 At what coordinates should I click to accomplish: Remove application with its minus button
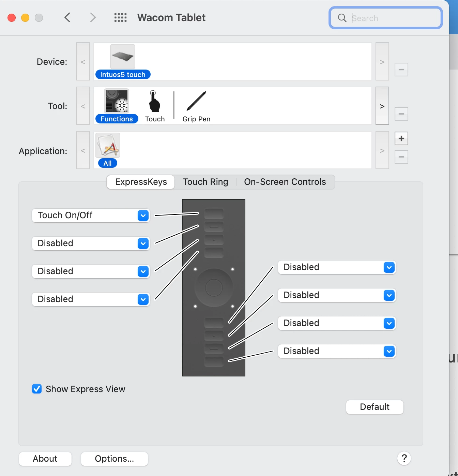pos(401,157)
